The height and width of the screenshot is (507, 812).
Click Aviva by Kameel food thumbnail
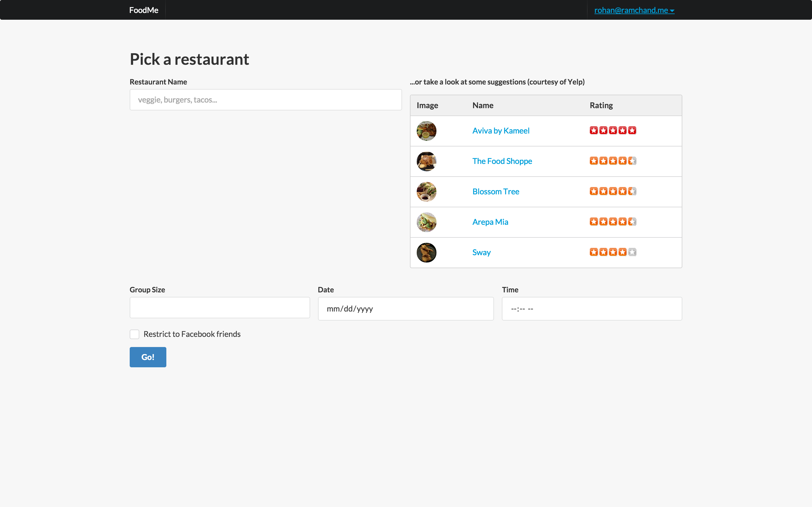(426, 131)
